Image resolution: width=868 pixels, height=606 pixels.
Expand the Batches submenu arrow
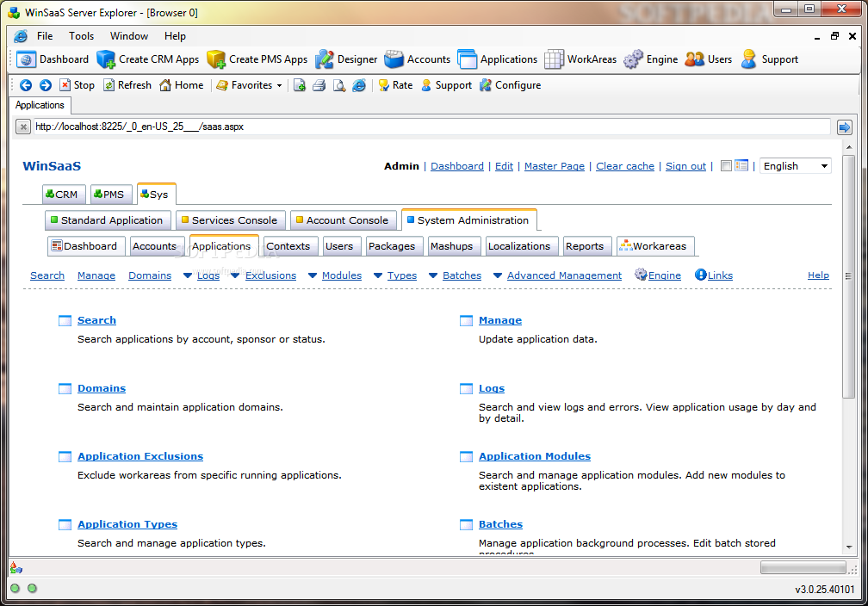pos(433,275)
